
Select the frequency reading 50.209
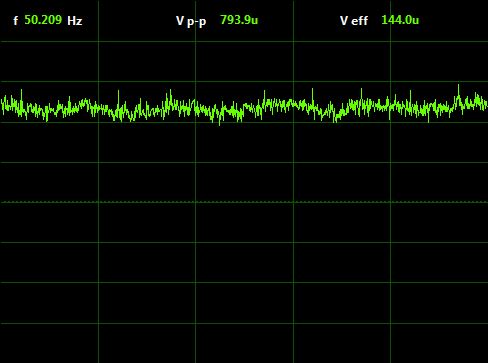point(43,20)
